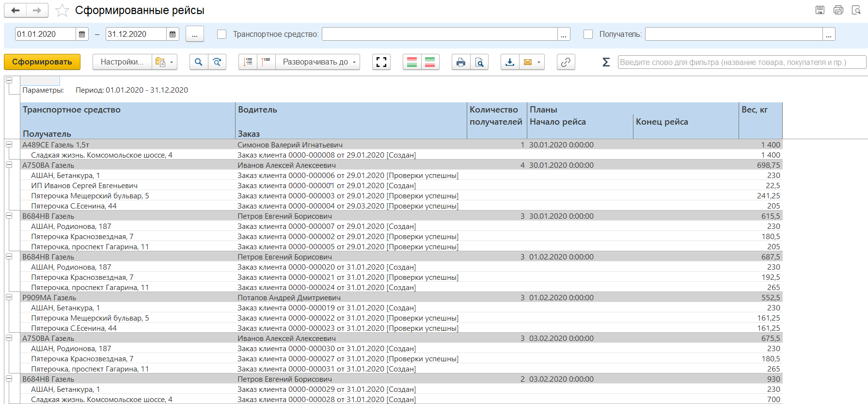Click the print report printer icon
The height and width of the screenshot is (404, 868).
460,62
